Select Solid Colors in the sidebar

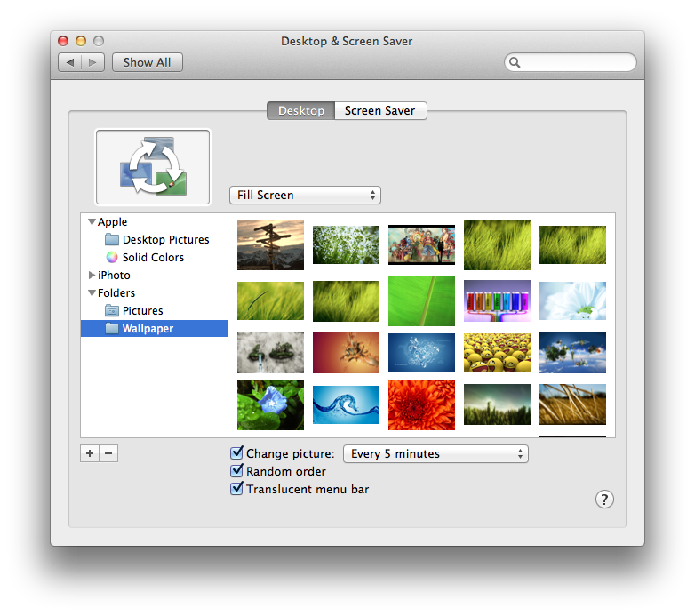click(x=155, y=258)
